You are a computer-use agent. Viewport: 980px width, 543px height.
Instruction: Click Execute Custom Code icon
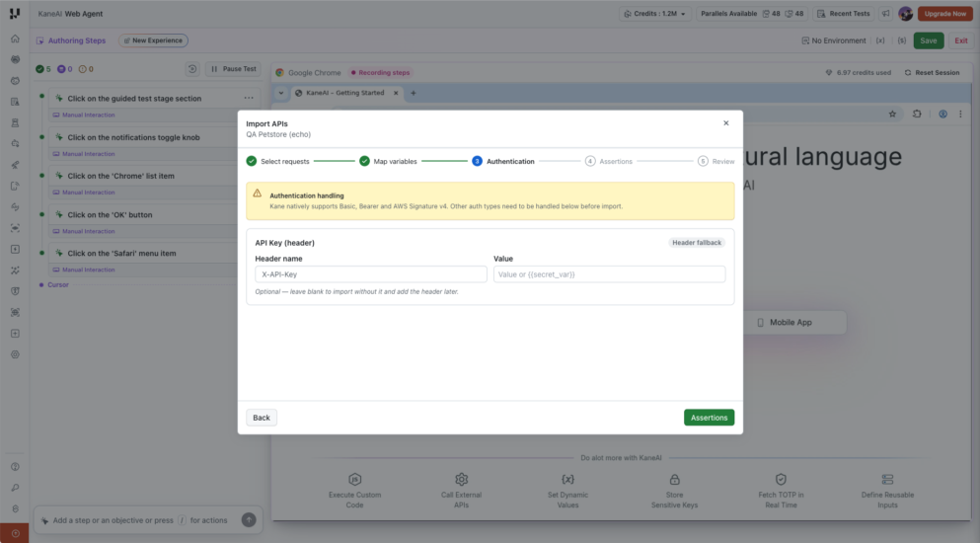355,479
